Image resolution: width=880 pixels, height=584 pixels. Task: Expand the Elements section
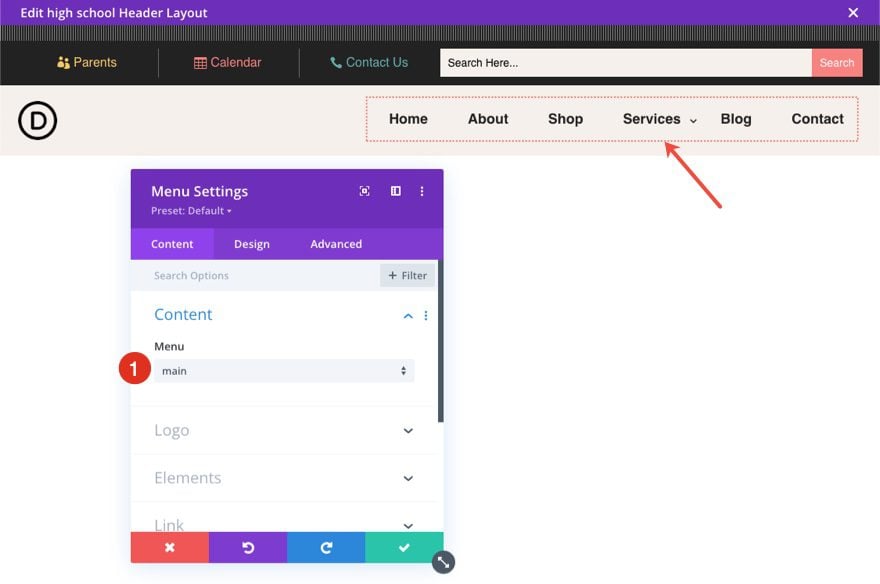pos(284,478)
